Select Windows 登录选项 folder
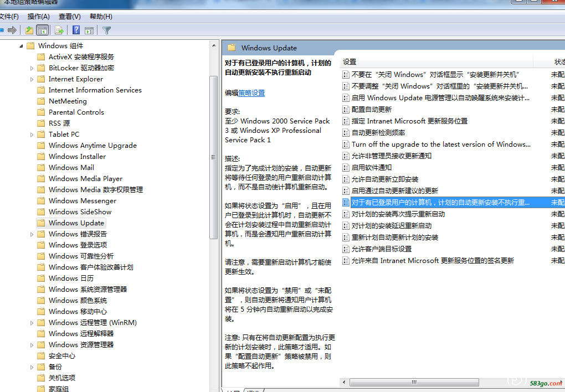This screenshot has height=392, width=565. click(78, 245)
